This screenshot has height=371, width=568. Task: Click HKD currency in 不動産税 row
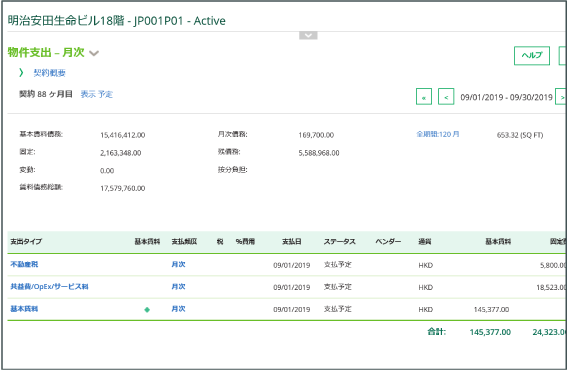coord(425,265)
